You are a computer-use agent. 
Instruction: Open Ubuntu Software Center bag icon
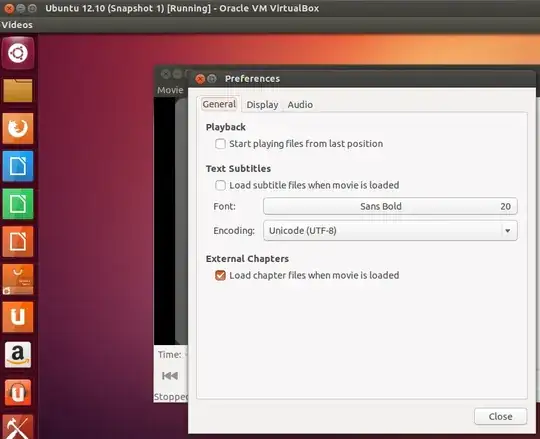(18, 279)
